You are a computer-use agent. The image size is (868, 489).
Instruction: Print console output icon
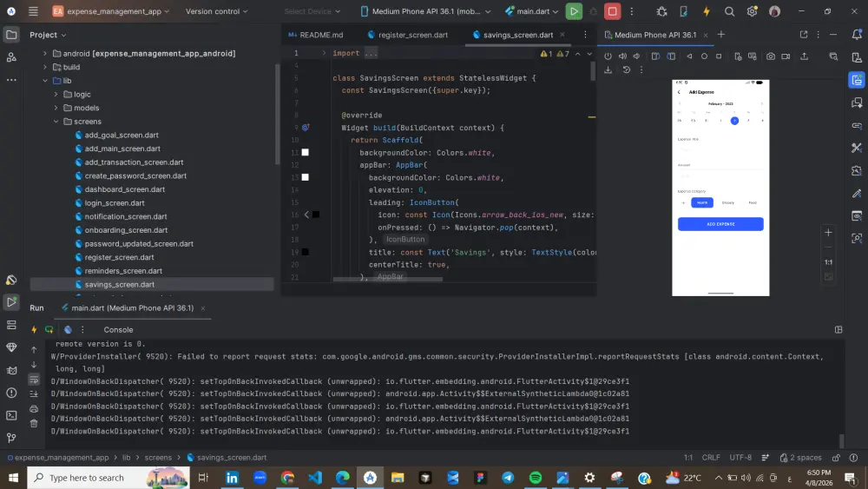(34, 409)
